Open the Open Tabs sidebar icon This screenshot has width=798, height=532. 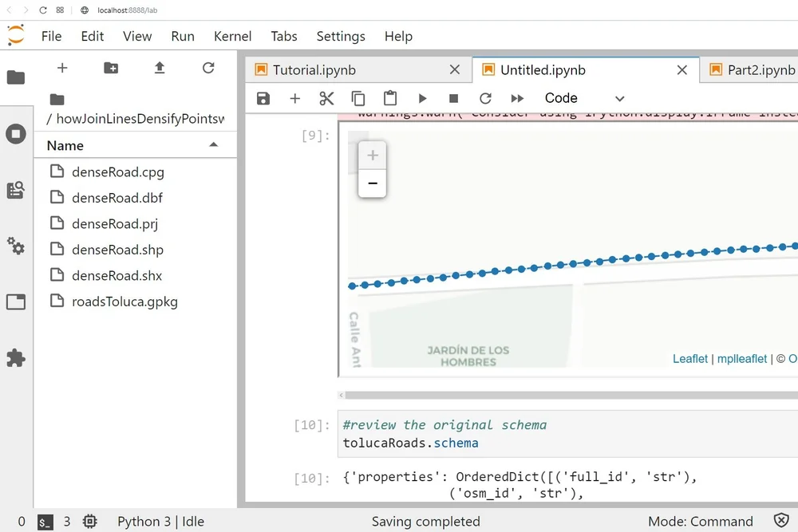(16, 302)
